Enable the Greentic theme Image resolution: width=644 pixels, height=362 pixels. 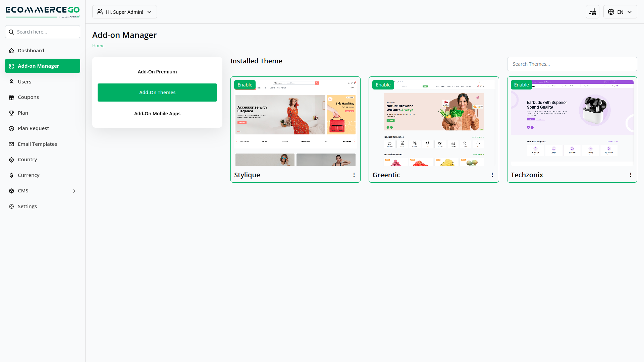pos(383,85)
